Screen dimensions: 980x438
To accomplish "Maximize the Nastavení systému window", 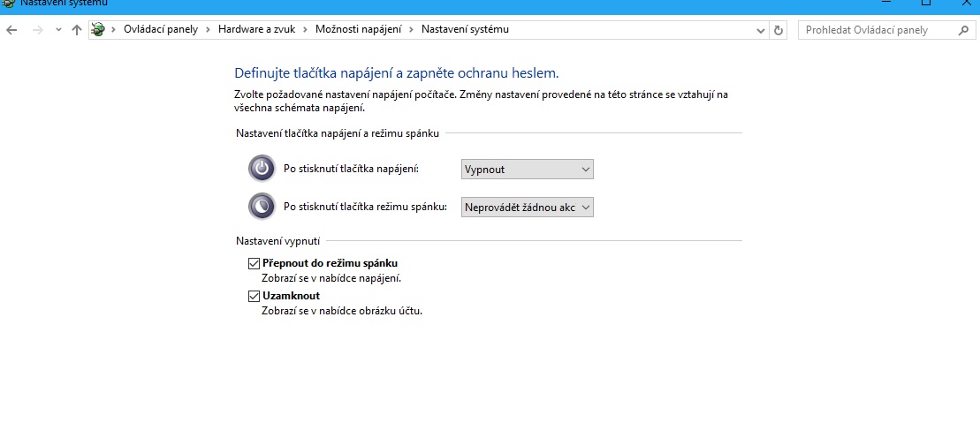I will click(925, 4).
